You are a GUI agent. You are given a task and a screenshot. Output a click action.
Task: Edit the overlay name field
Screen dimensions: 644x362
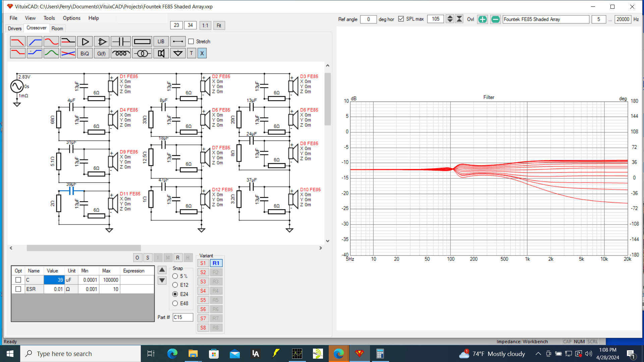click(x=546, y=19)
